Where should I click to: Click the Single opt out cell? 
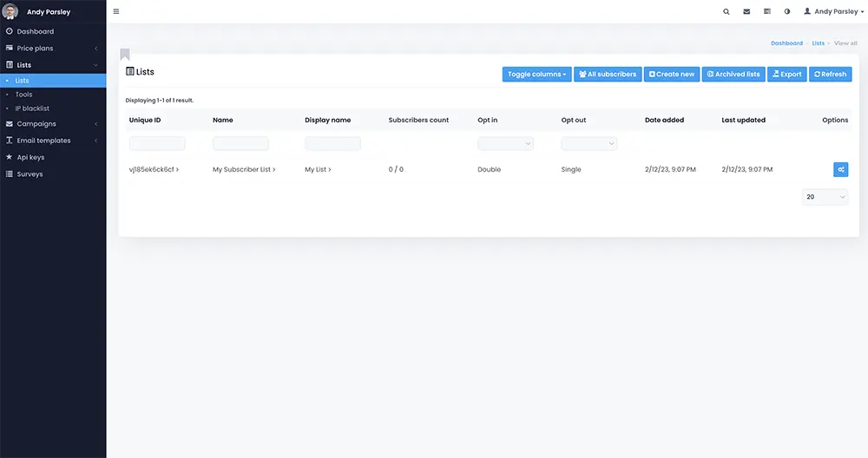(571, 169)
